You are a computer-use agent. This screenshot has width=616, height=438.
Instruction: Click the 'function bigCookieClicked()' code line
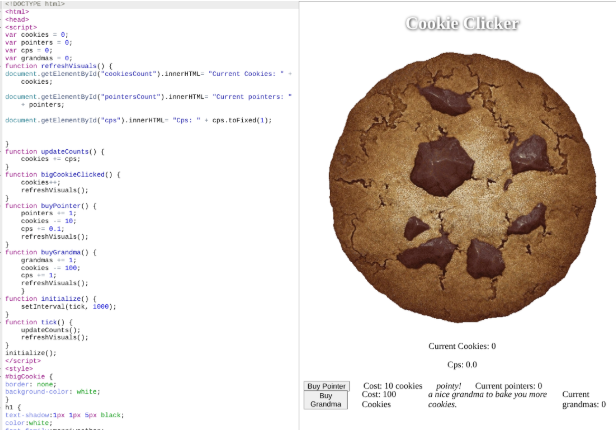(x=62, y=174)
